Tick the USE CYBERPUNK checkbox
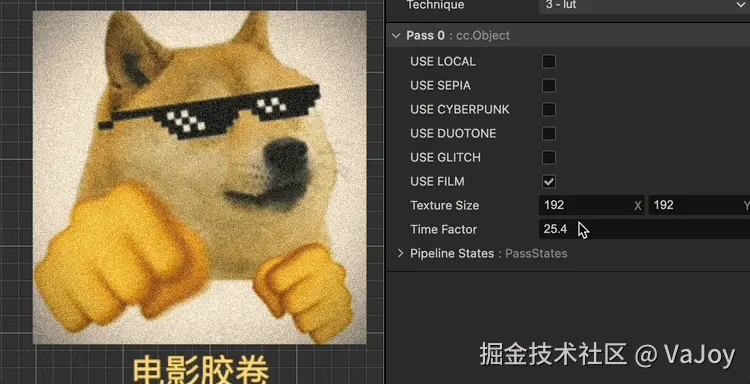 549,110
